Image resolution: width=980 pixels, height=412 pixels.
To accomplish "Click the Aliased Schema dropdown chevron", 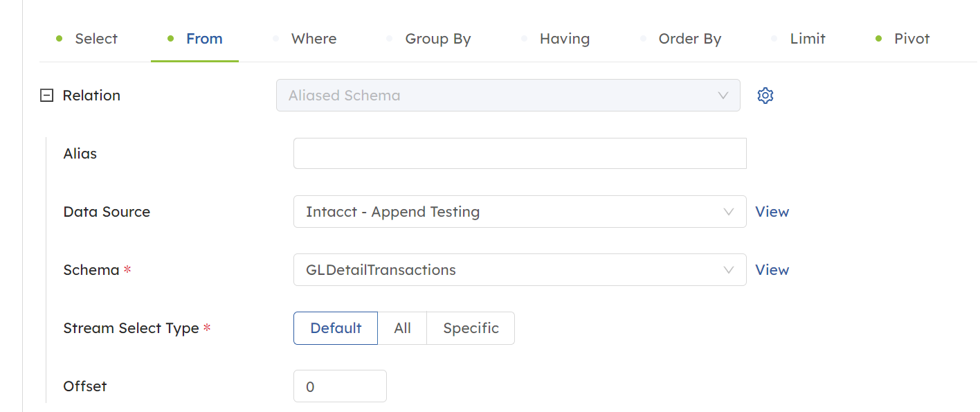I will coord(723,95).
